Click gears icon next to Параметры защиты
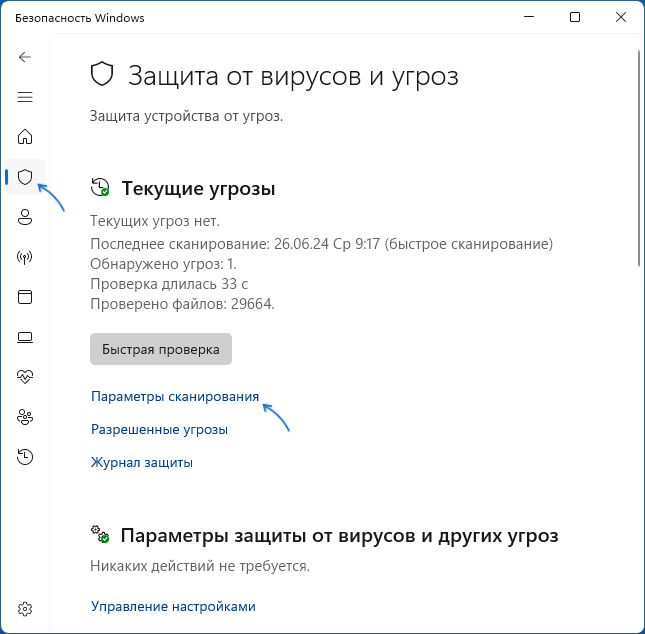The width and height of the screenshot is (645, 634). click(x=100, y=534)
